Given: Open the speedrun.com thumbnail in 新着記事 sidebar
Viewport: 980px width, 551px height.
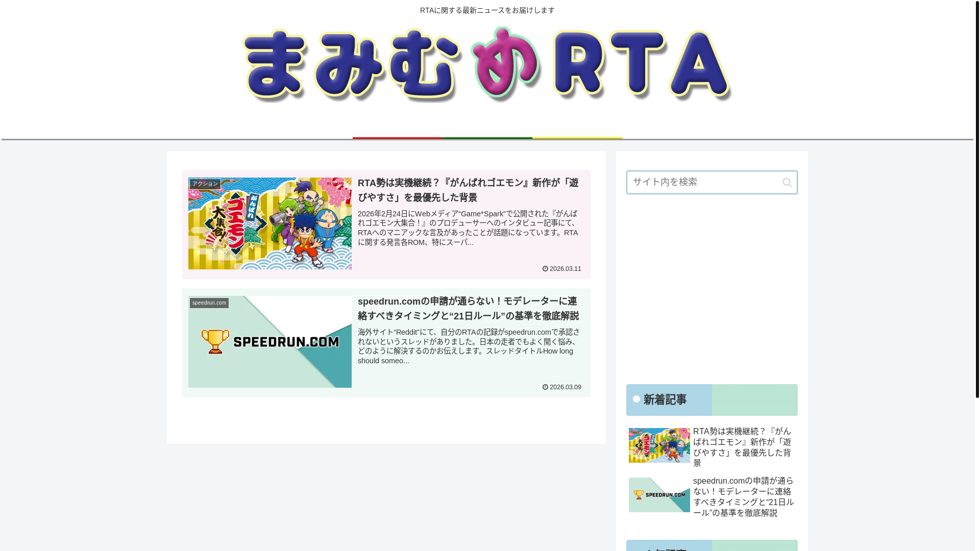Looking at the screenshot, I should point(659,495).
